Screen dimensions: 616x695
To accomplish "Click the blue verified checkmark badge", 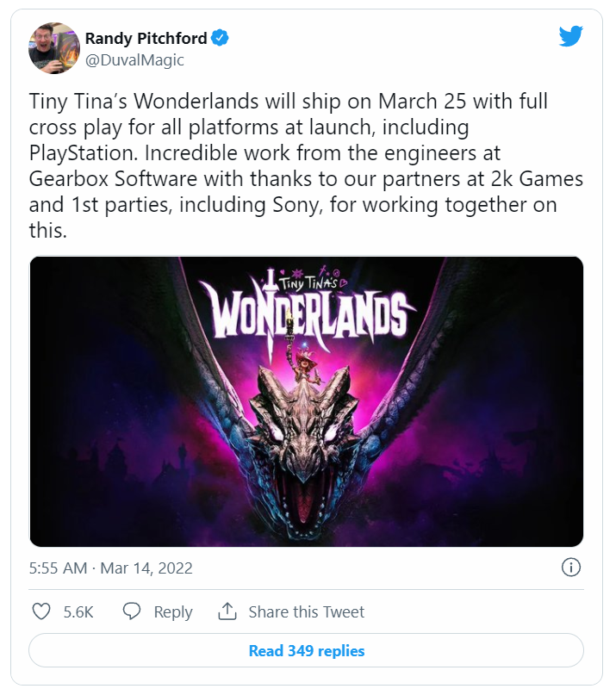I will [x=221, y=38].
